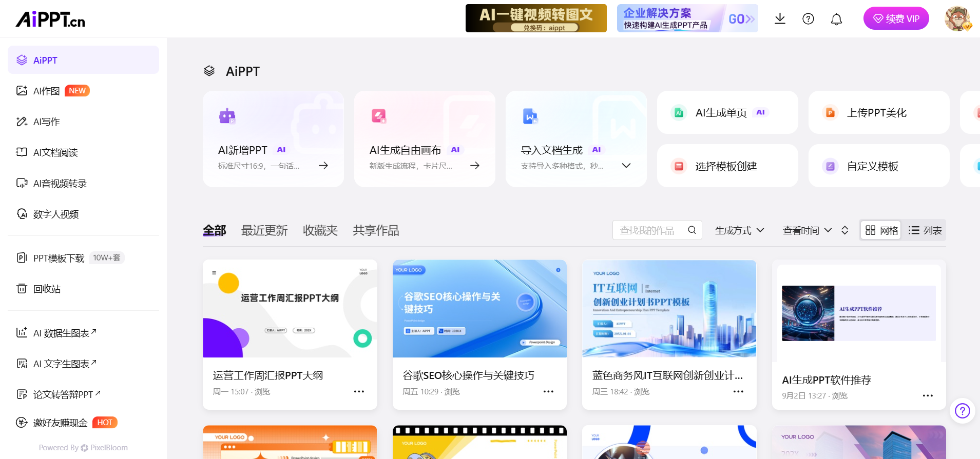Screen dimensions: 980x459
Task: Click the 回收站 trash icon
Action: point(22,288)
